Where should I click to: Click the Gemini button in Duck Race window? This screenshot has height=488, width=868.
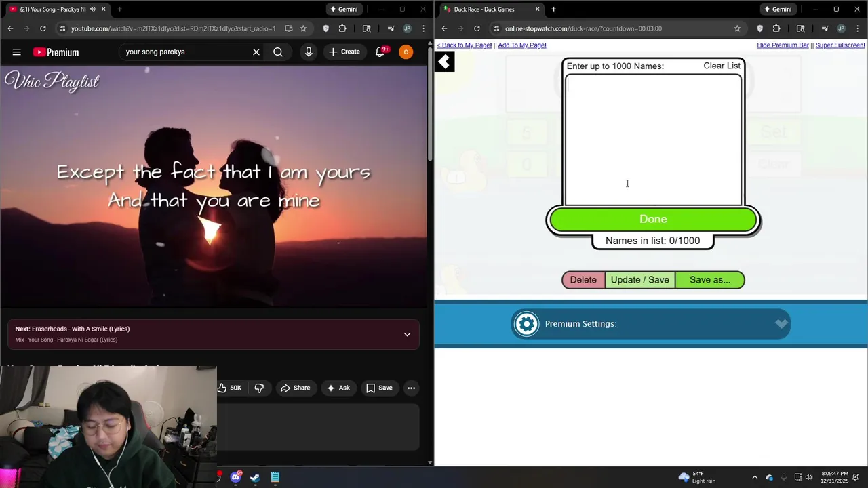[x=778, y=9]
